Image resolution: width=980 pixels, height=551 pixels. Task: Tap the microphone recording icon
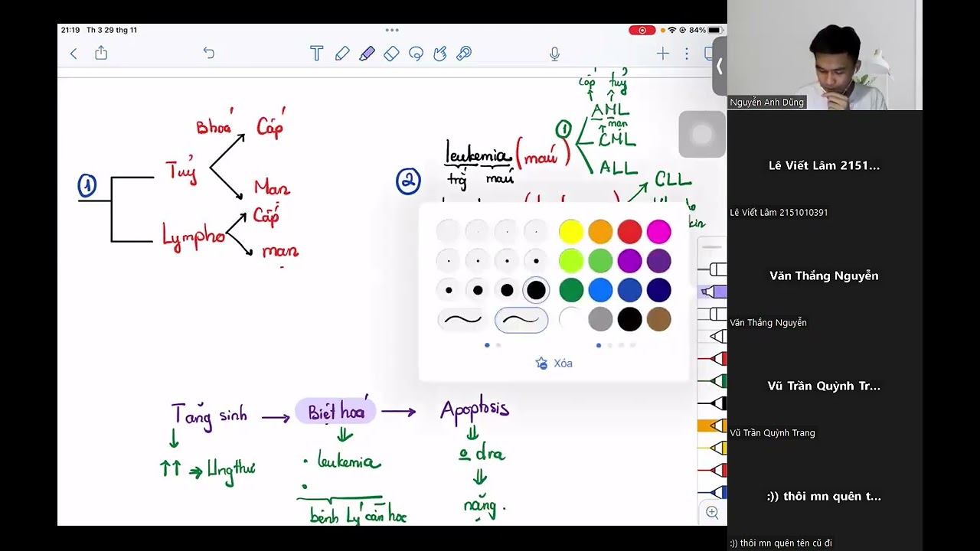pos(554,54)
